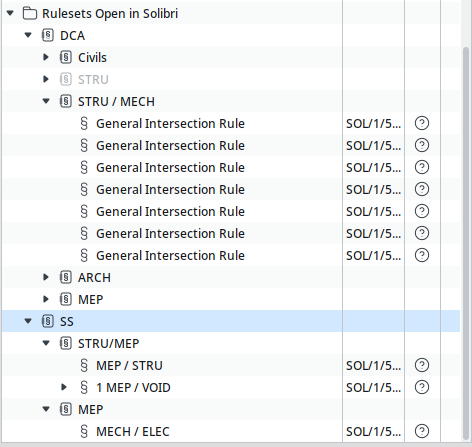Select the greyed-out STRU label
Image resolution: width=472 pixels, height=447 pixels.
[93, 80]
